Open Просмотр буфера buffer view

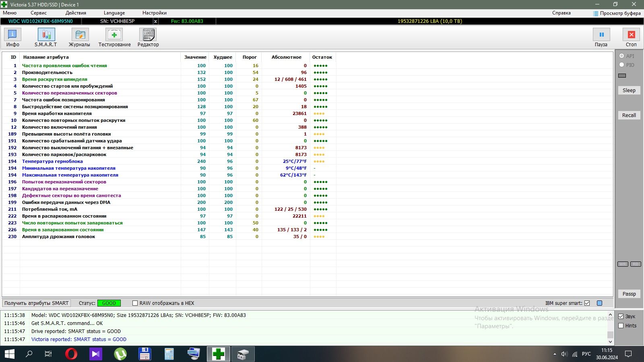coord(617,13)
